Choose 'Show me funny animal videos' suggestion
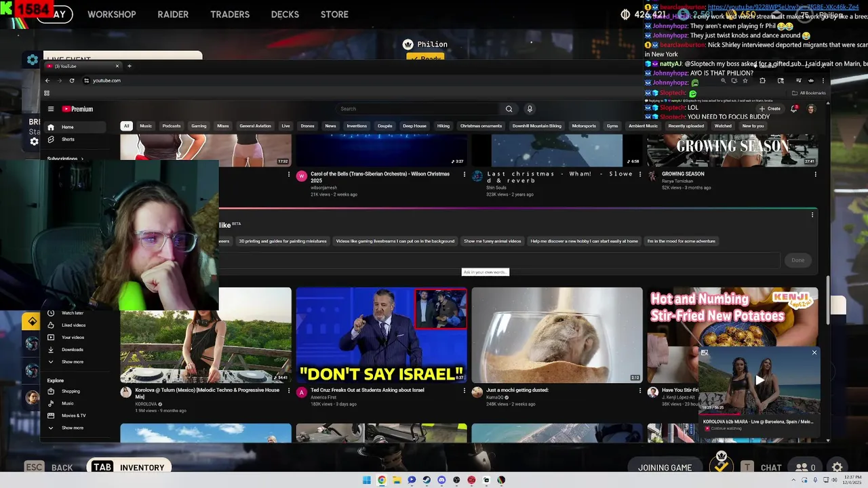Viewport: 868px width, 488px height. (x=492, y=241)
